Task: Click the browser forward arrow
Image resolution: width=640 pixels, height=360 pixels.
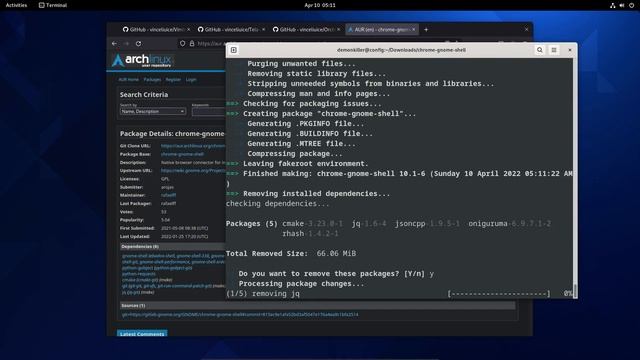Action: 127,43
